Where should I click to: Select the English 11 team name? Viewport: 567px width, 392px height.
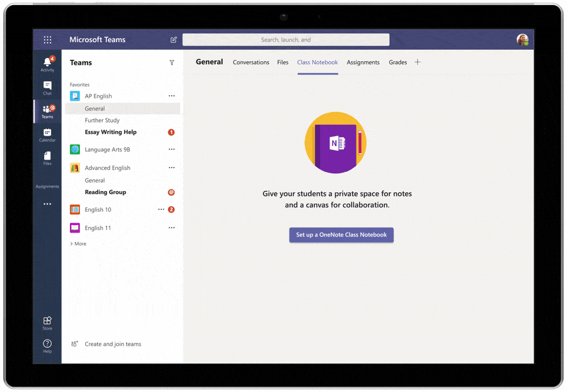pos(98,228)
